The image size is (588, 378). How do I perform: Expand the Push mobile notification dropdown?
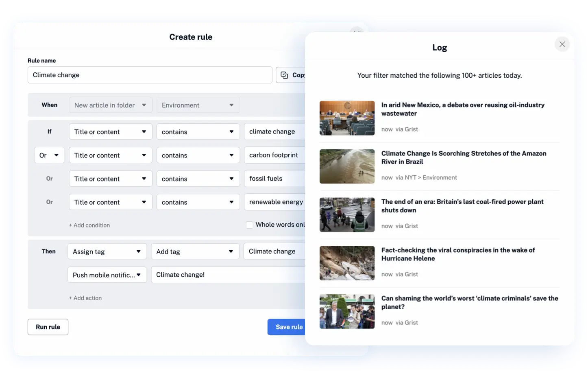107,275
